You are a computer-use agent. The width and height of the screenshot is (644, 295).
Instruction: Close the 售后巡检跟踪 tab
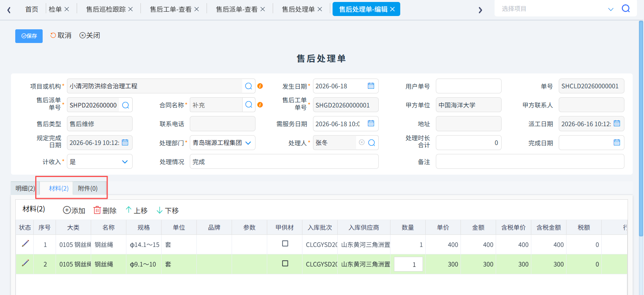(x=131, y=9)
